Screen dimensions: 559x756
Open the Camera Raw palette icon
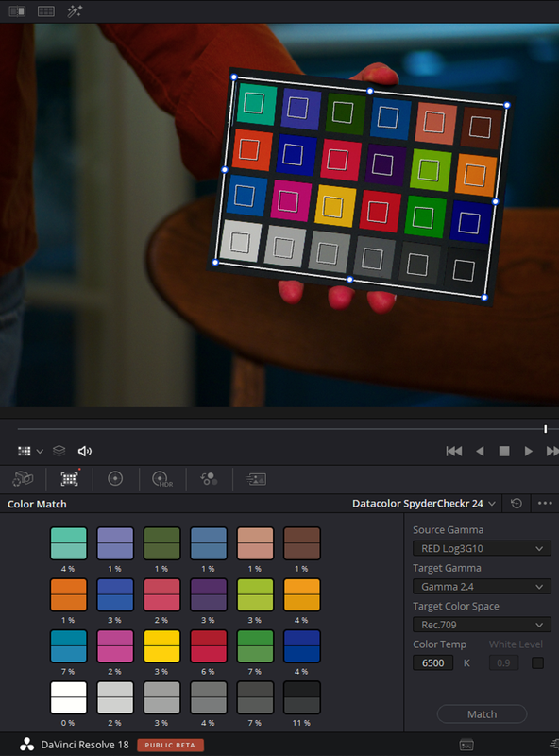pyautogui.click(x=23, y=479)
